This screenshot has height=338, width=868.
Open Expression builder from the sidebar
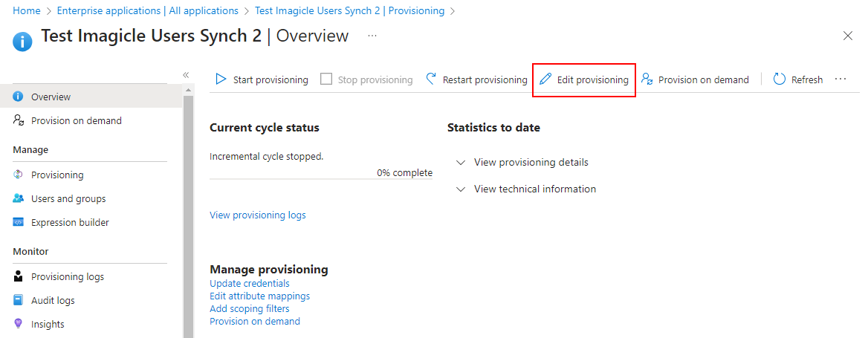point(70,222)
